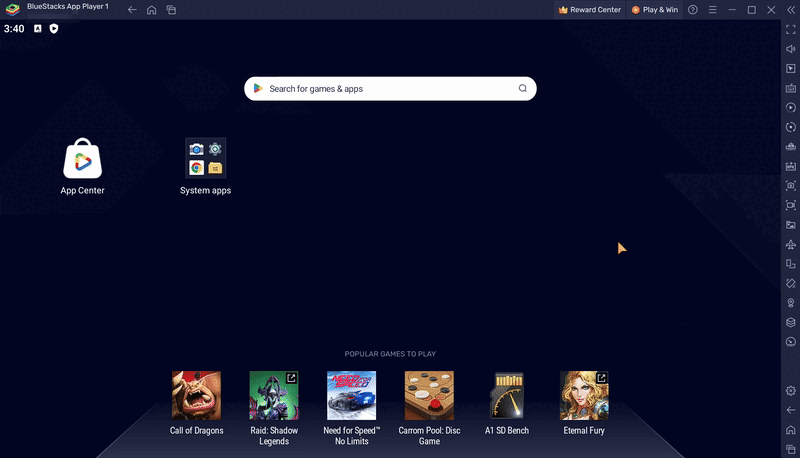Screen dimensions: 800x458
Task: Click the 'A' icon in status bar
Action: [38, 29]
